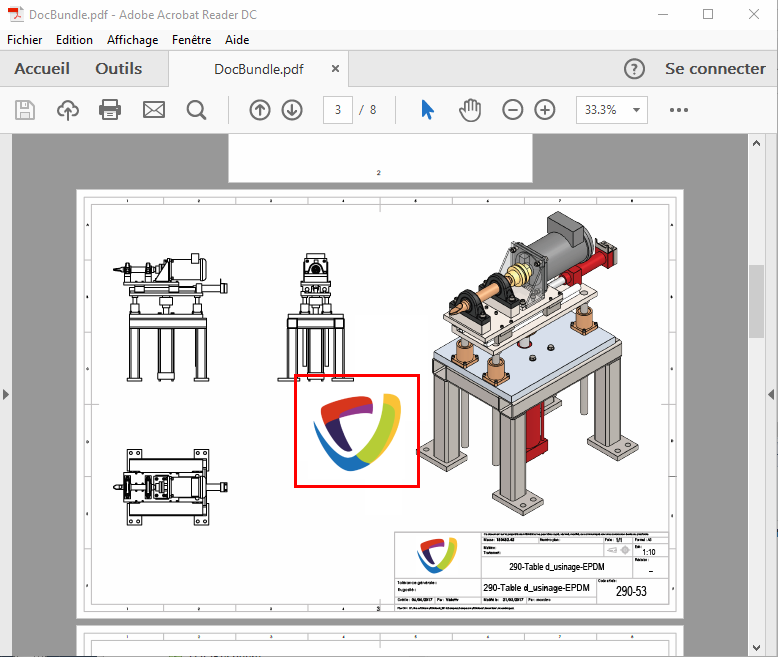Switch to the Outils tab
This screenshot has width=778, height=657.
pos(119,69)
